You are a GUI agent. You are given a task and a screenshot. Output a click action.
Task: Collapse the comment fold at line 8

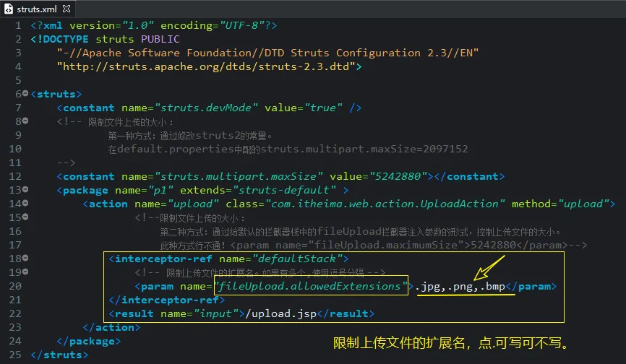tap(25, 121)
